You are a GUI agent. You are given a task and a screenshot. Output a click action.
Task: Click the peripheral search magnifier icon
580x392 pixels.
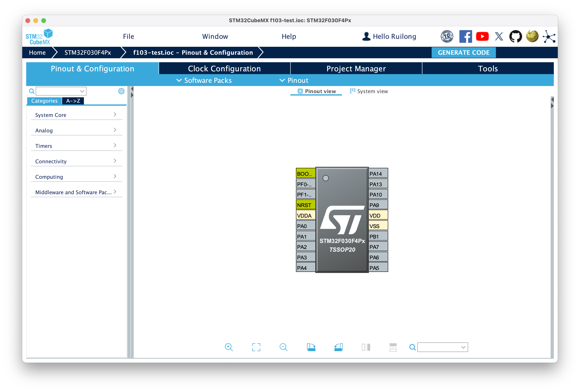(x=32, y=91)
